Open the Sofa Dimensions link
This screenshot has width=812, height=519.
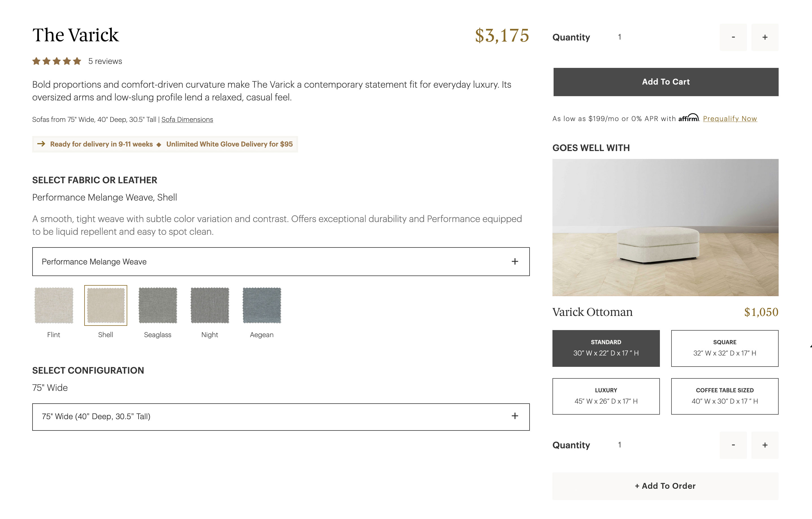click(x=187, y=119)
